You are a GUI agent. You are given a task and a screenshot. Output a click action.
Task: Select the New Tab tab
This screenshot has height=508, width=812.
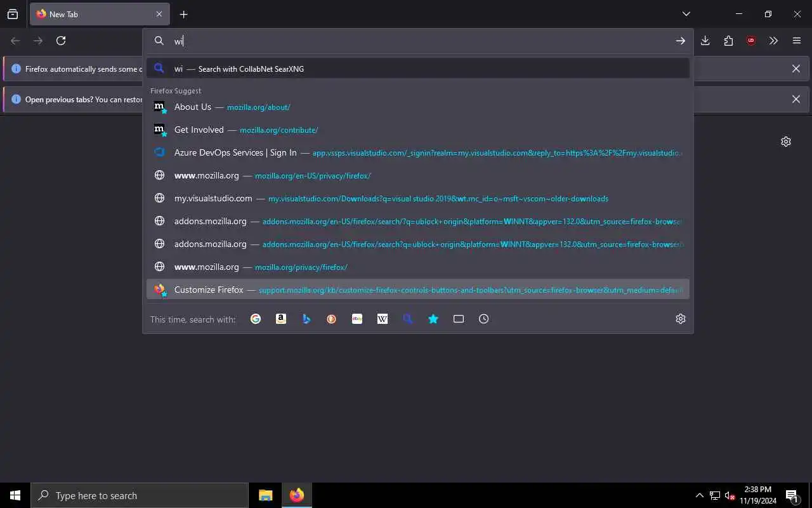click(x=99, y=14)
